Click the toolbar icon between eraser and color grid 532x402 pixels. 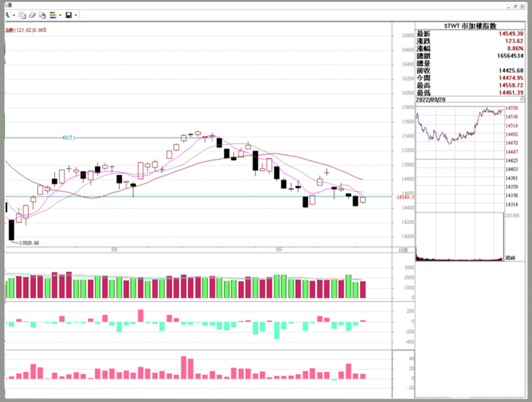42,15
